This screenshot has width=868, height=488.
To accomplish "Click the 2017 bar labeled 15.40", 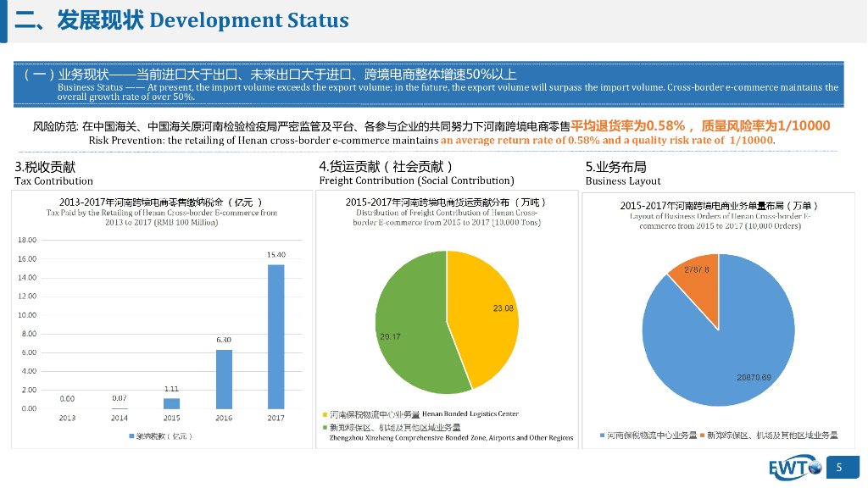I will (x=275, y=336).
